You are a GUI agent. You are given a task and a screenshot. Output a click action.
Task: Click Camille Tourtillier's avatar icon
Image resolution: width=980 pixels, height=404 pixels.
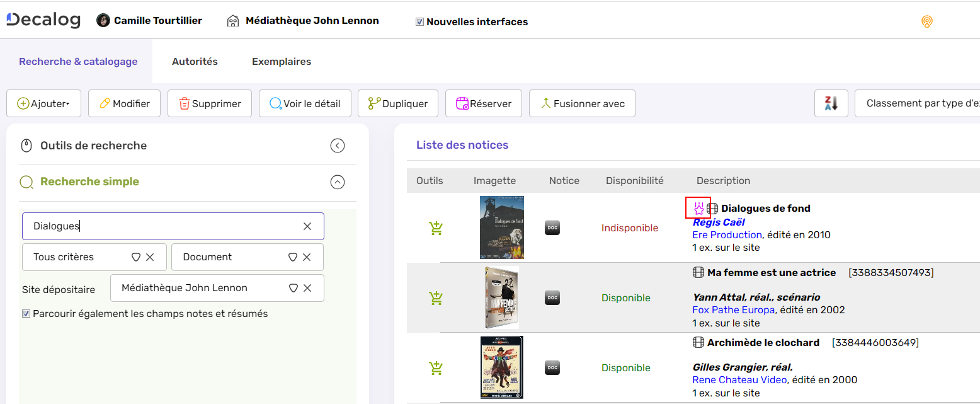102,20
